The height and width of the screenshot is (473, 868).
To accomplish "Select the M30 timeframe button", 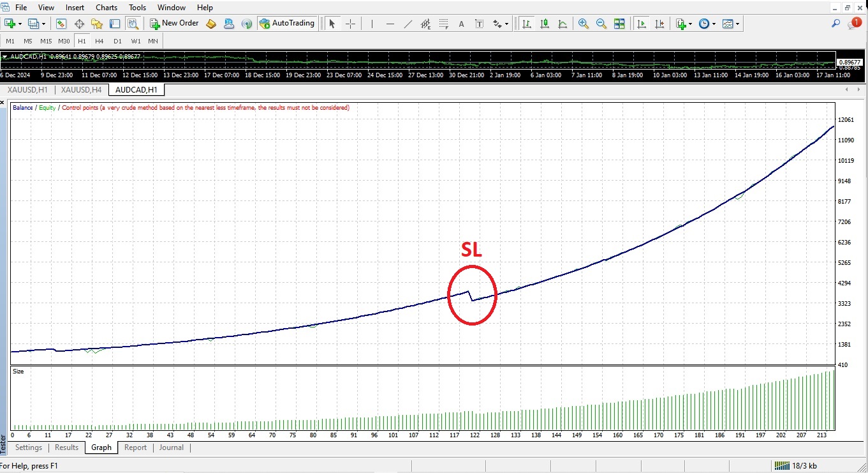I will pyautogui.click(x=64, y=41).
